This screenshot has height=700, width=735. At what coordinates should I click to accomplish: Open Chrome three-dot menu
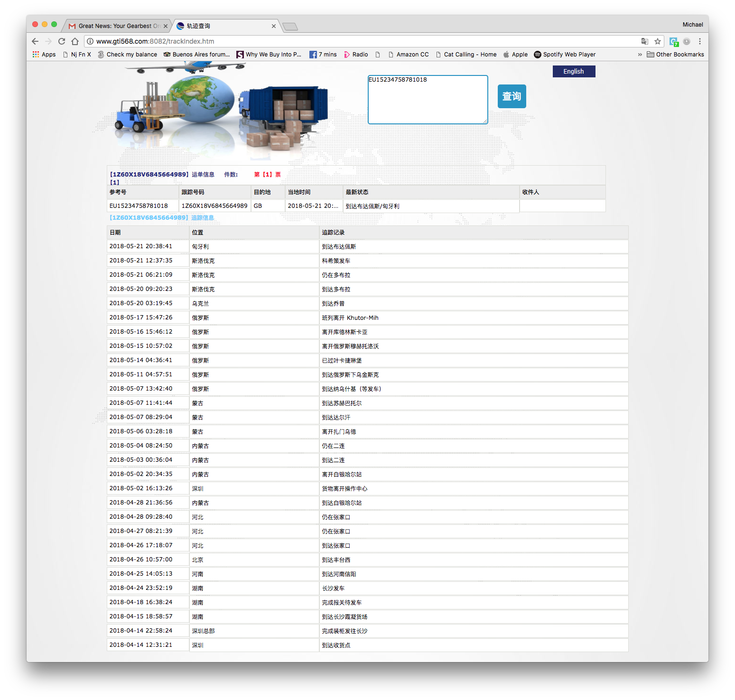(699, 41)
